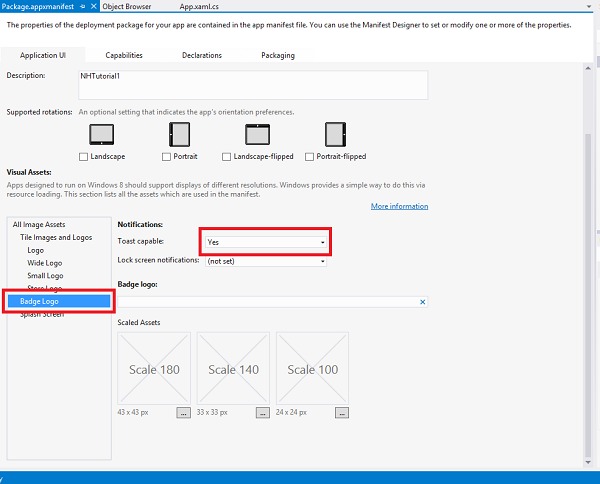Open the Object Browser tab

pyautogui.click(x=127, y=7)
